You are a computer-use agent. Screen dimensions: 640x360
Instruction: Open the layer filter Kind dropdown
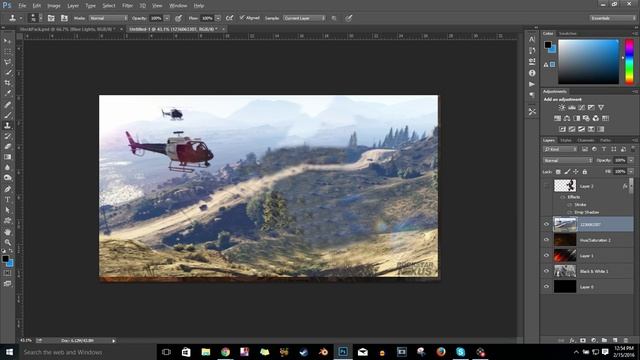pos(560,149)
